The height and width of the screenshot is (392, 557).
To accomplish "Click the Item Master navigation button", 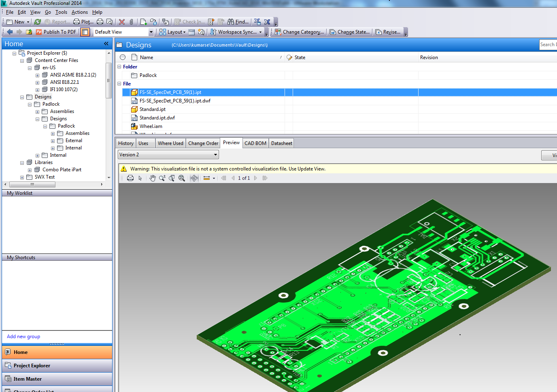I will pyautogui.click(x=57, y=379).
